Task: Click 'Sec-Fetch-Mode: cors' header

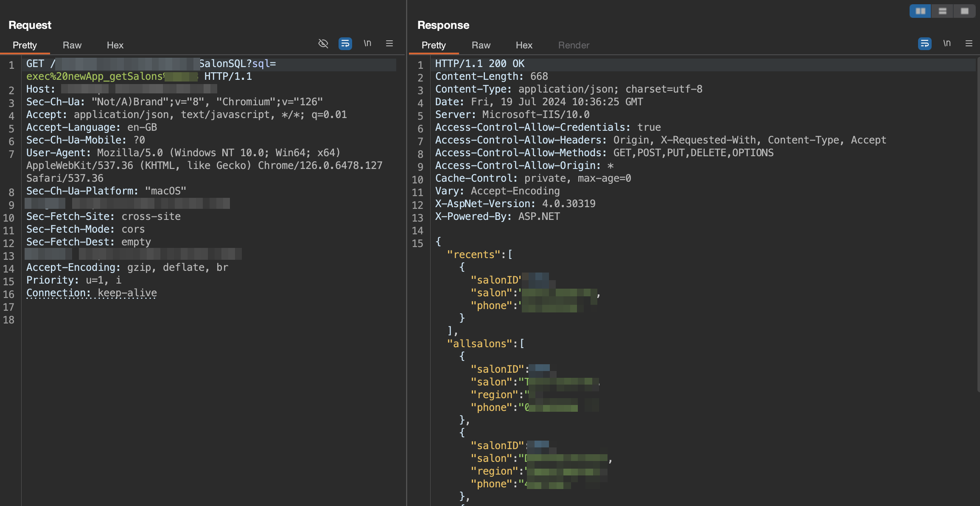Action: point(86,229)
